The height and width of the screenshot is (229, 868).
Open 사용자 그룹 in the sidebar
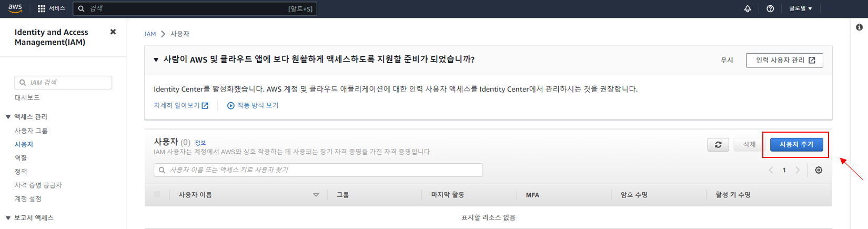[31, 131]
